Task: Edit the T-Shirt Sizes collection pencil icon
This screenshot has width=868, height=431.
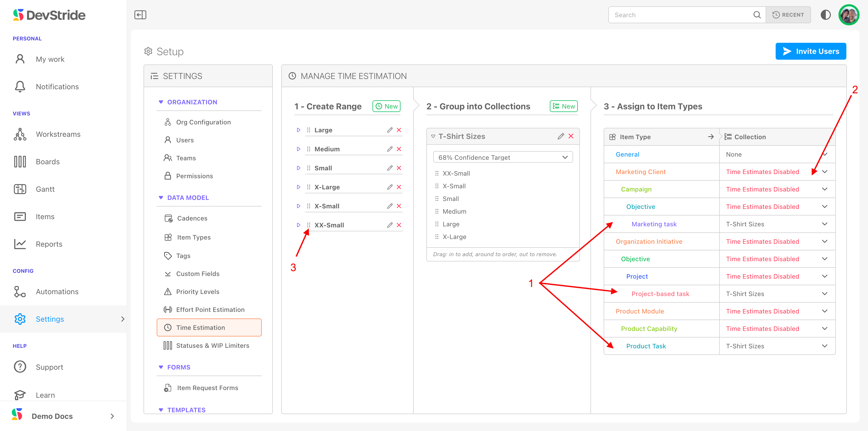Action: pos(560,136)
